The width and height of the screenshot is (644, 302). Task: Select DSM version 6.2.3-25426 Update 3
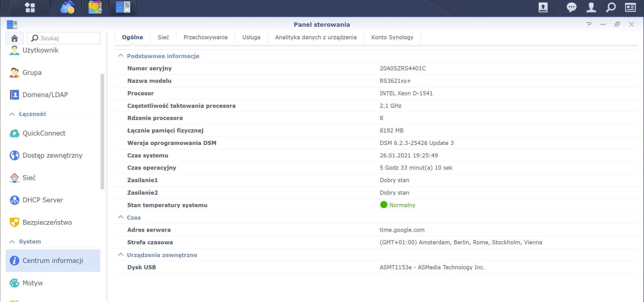(x=417, y=143)
